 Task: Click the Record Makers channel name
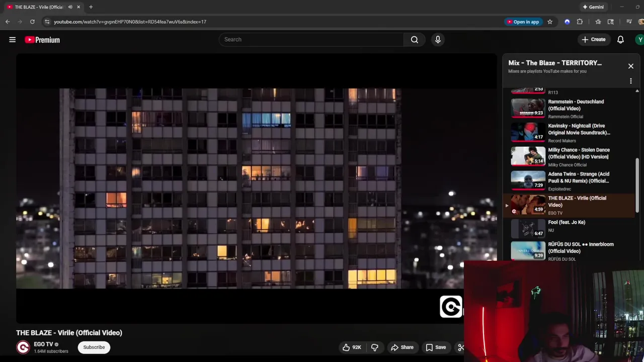[562, 141]
